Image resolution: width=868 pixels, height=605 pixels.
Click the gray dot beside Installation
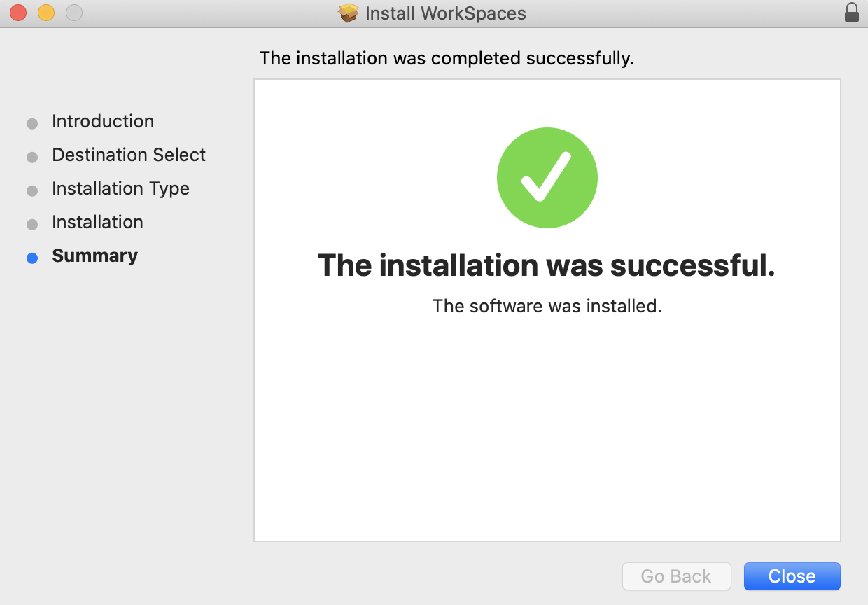[32, 224]
